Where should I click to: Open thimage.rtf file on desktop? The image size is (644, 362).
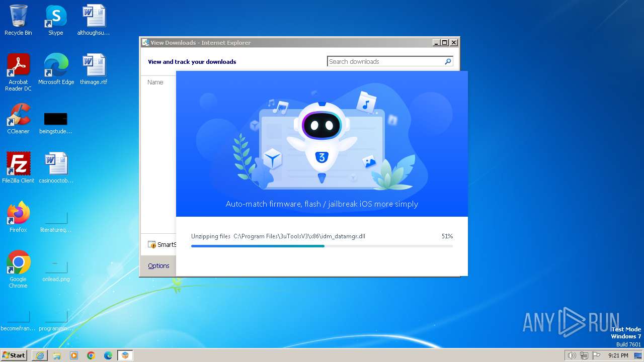94,69
